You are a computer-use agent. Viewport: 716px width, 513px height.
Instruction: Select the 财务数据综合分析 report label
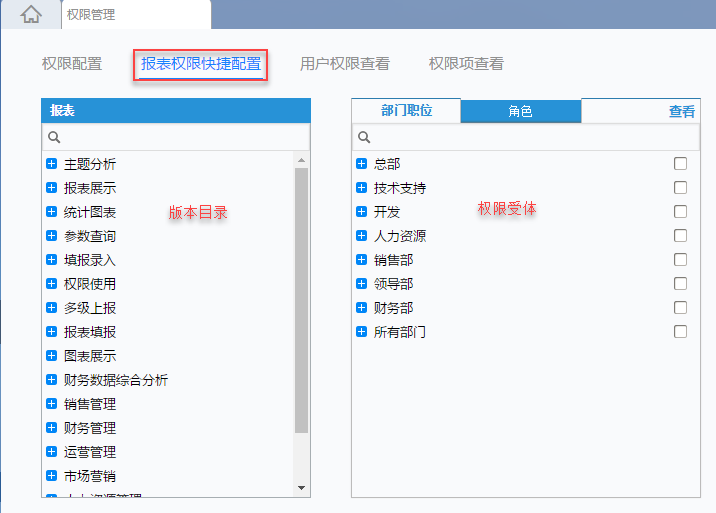point(116,380)
